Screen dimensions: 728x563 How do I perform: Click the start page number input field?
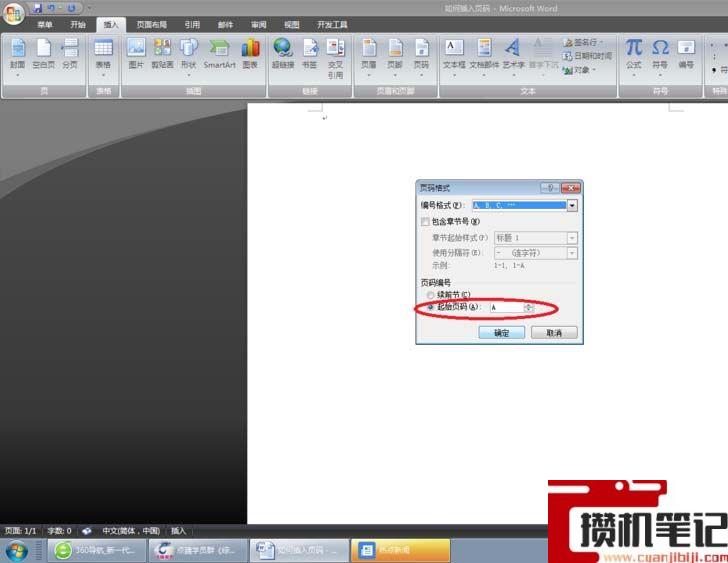tap(507, 307)
